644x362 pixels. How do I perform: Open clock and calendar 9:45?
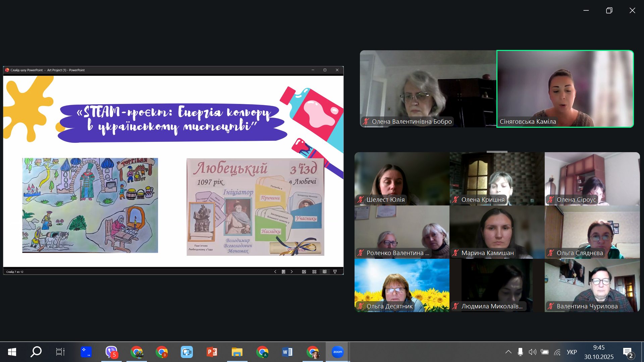point(599,352)
